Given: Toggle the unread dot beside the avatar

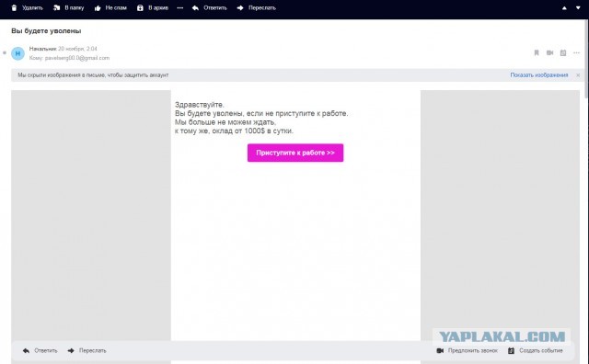Looking at the screenshot, I should 5,53.
